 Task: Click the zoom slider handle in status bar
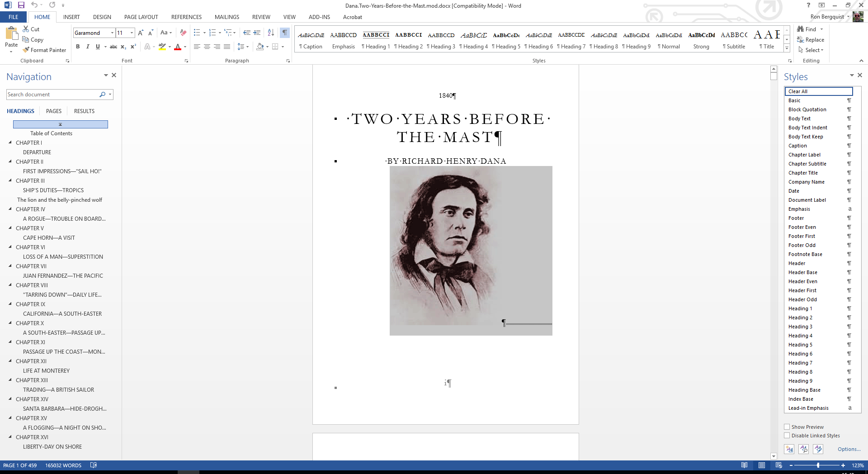(x=818, y=465)
